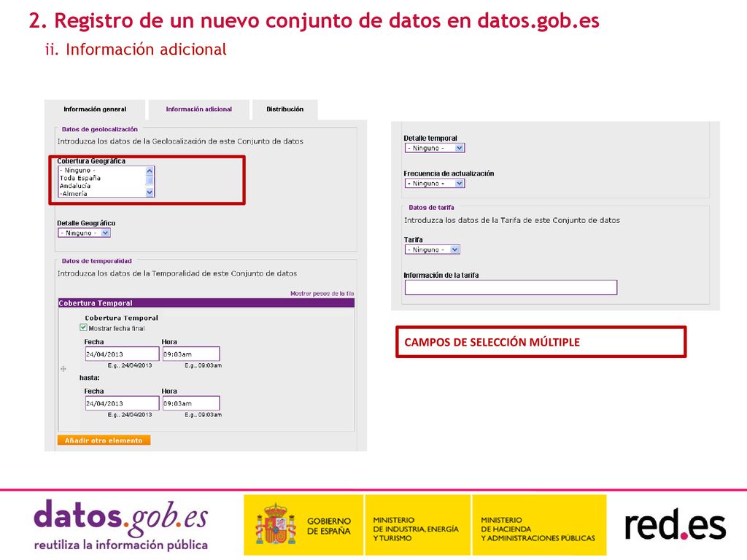Viewport: 747px width, 560px height.
Task: Open the Distribución tab
Action: click(x=285, y=109)
